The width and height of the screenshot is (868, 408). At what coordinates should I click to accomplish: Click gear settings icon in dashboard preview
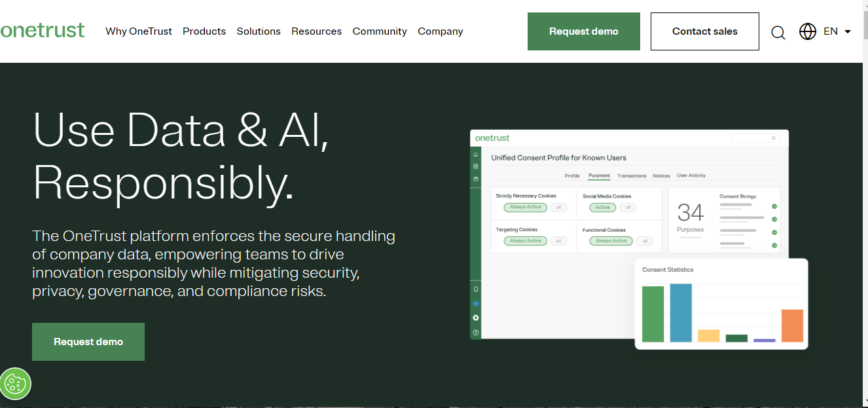(475, 318)
